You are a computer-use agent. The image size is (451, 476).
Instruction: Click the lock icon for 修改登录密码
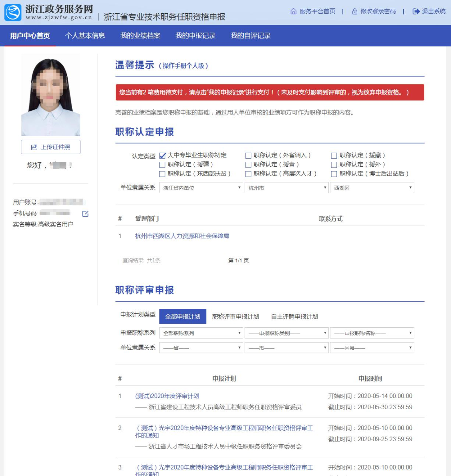click(x=355, y=12)
